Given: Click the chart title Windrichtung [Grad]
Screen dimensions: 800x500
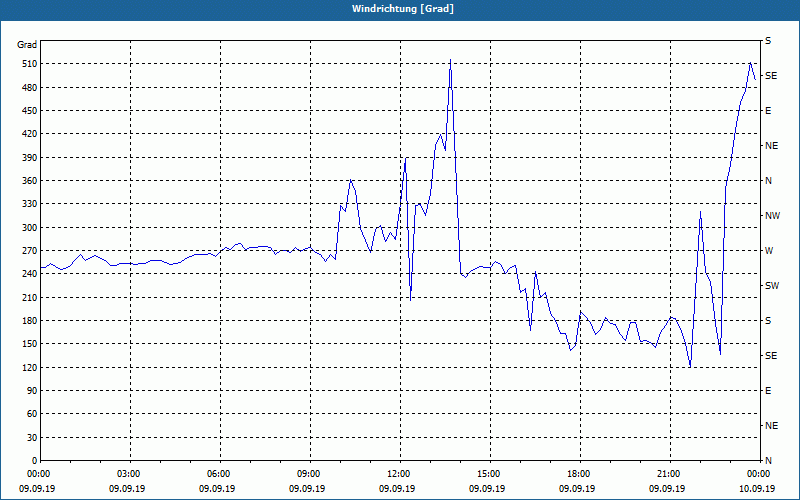Looking at the screenshot, I should pyautogui.click(x=403, y=9).
